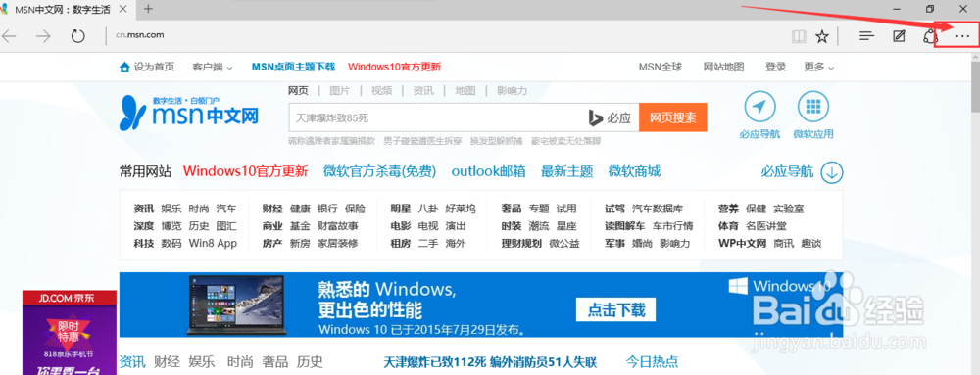Screen dimensions: 980x375
Task: Open the 明星 category link
Action: point(401,209)
